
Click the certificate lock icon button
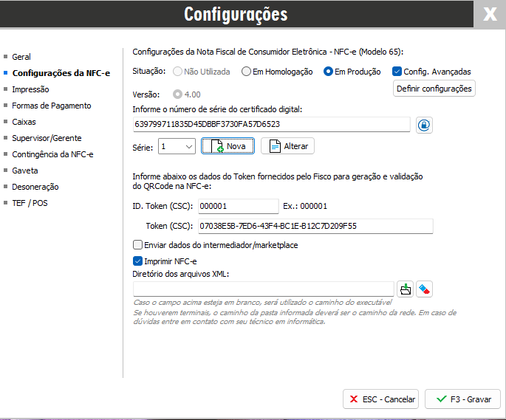[423, 125]
